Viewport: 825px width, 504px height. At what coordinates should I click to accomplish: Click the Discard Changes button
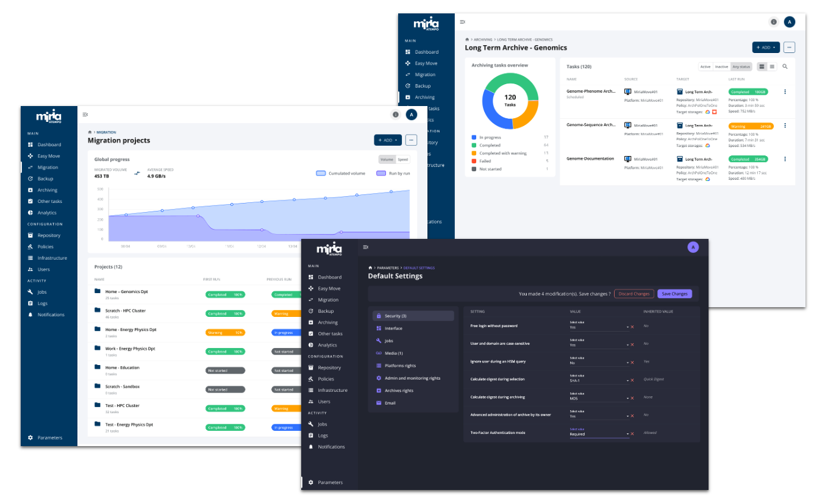click(x=634, y=294)
